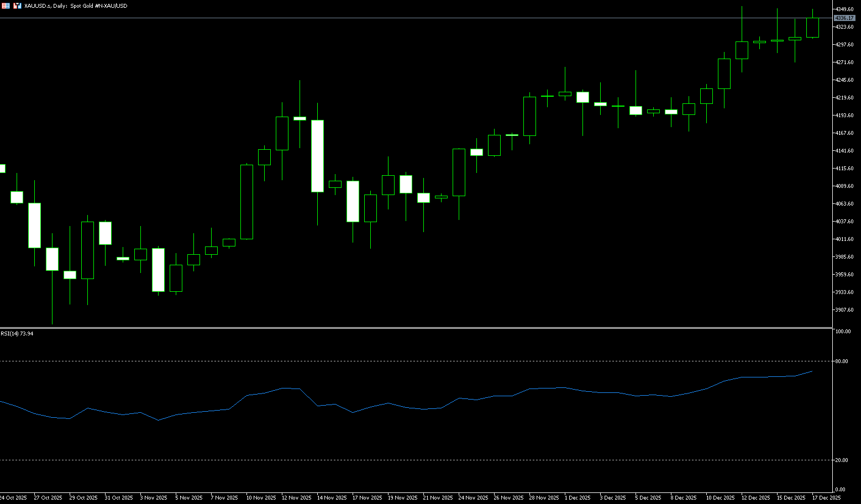Click the current price tag 4336.17

[x=844, y=18]
